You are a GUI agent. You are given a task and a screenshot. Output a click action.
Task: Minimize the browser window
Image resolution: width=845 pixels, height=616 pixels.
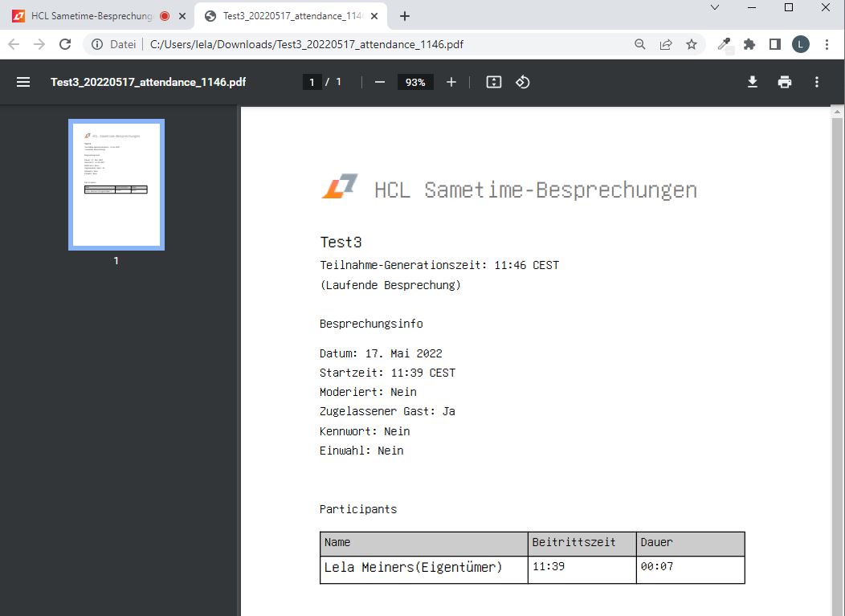752,7
